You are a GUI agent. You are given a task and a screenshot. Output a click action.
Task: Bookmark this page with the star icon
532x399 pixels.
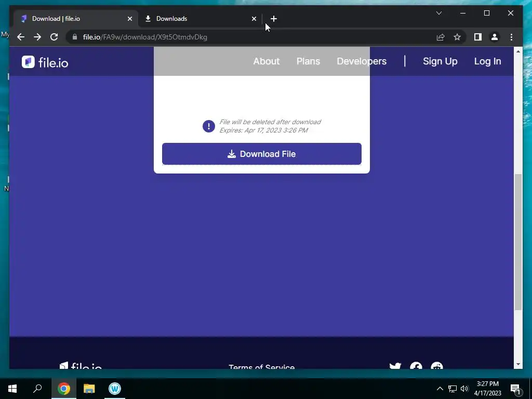click(x=457, y=37)
